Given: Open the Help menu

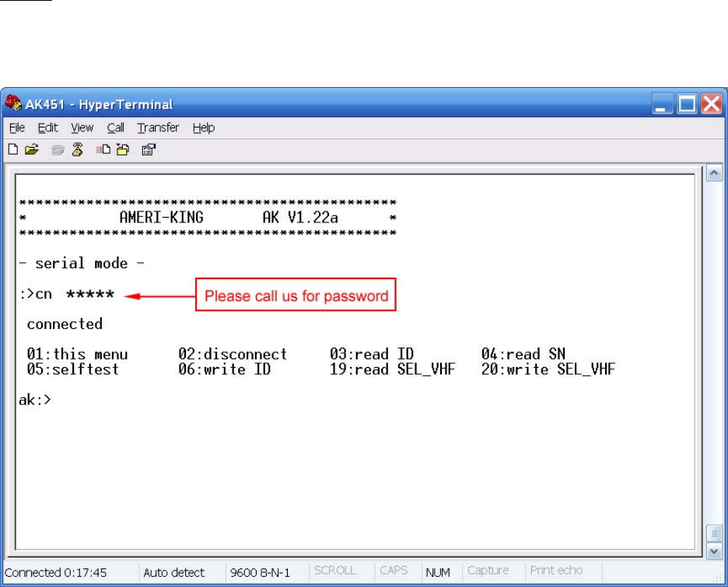Looking at the screenshot, I should click(204, 128).
